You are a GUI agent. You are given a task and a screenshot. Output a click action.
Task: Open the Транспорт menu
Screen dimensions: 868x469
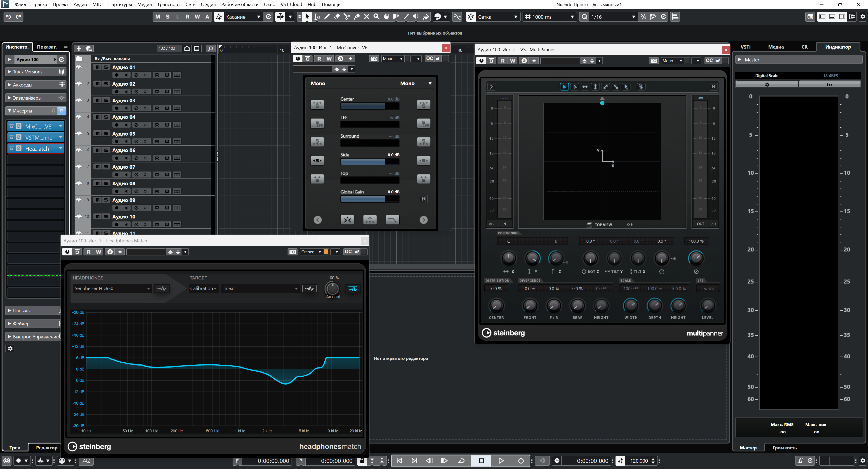[x=168, y=4]
